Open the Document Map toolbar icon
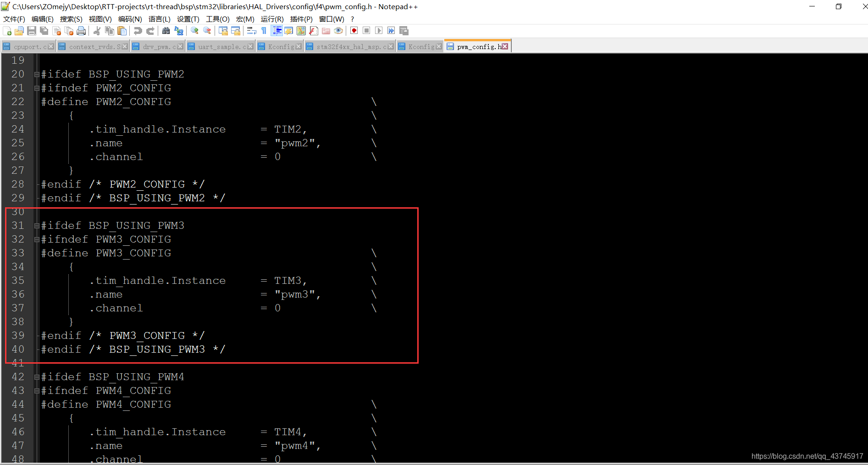 pos(301,31)
